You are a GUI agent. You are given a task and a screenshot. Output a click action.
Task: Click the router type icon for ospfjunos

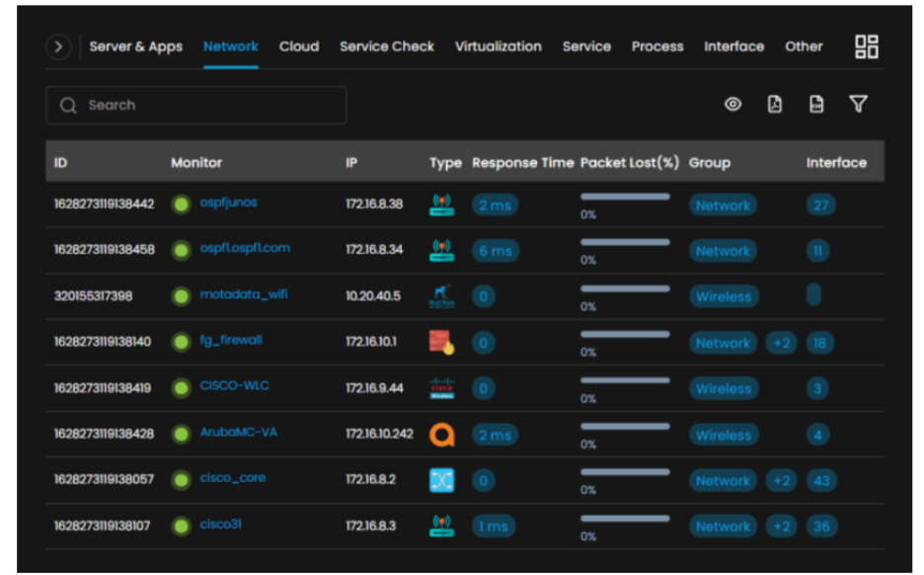coord(441,205)
